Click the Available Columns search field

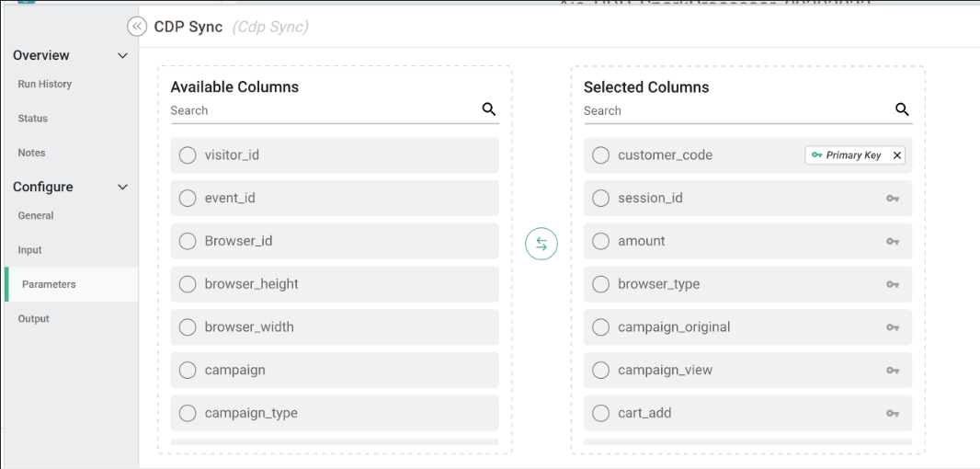(322, 110)
